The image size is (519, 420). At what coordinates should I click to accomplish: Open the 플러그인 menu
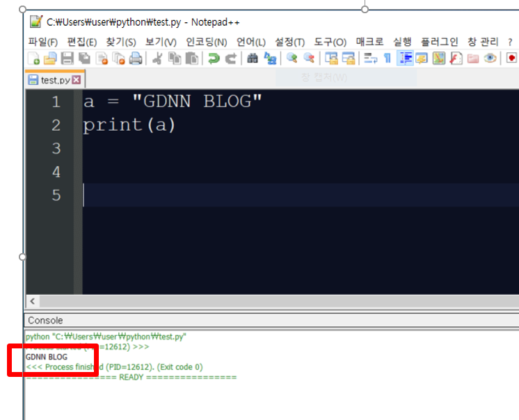(x=439, y=42)
